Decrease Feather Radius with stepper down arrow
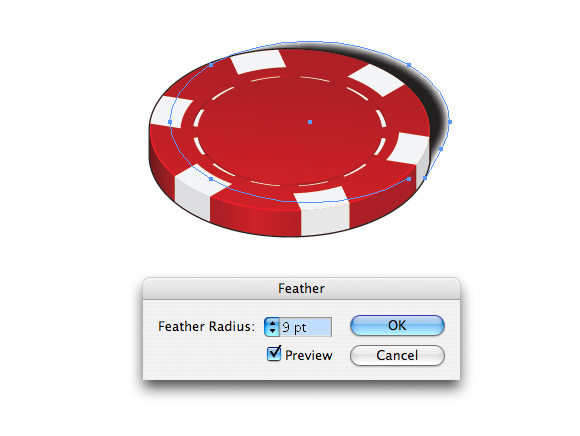 point(272,331)
